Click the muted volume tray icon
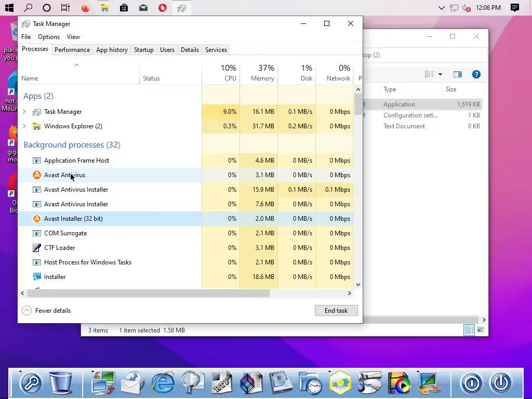This screenshot has width=532, height=399. click(467, 8)
